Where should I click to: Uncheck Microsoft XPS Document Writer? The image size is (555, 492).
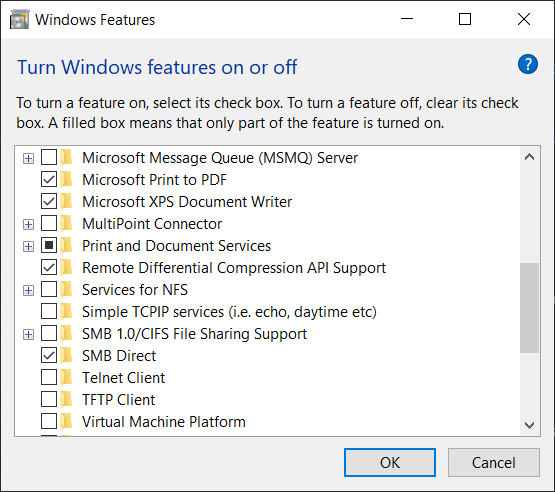click(49, 201)
